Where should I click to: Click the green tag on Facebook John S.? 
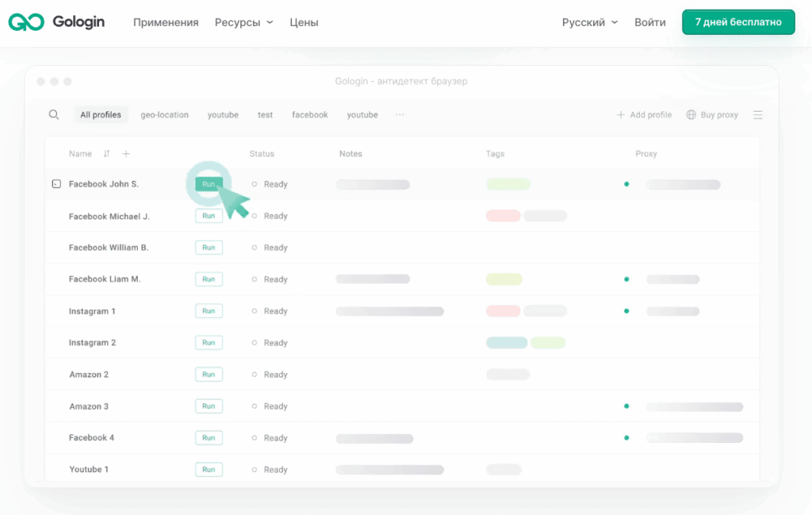(508, 184)
